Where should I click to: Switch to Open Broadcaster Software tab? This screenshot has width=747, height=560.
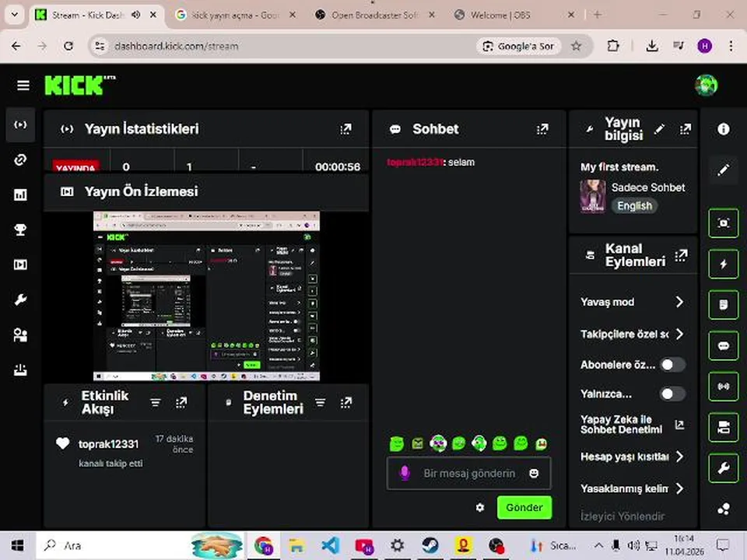click(x=375, y=16)
